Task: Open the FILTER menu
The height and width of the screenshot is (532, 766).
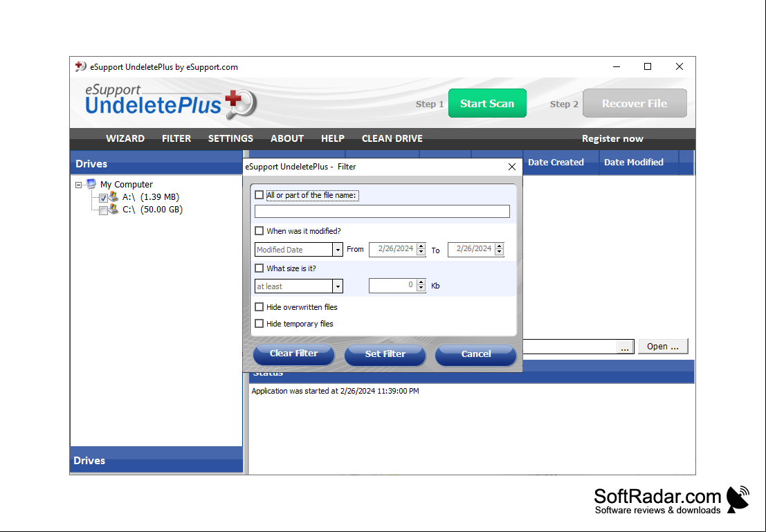Action: tap(176, 138)
